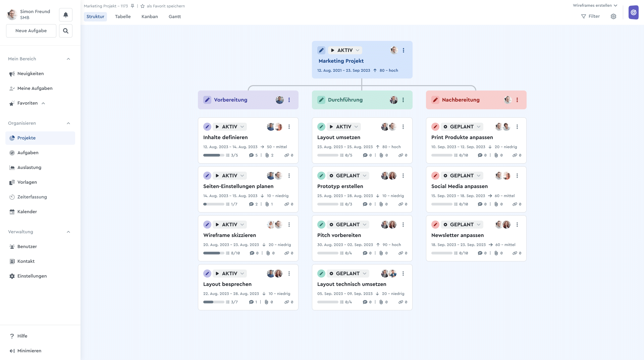
Task: Click the search magnifier icon
Action: (66, 31)
